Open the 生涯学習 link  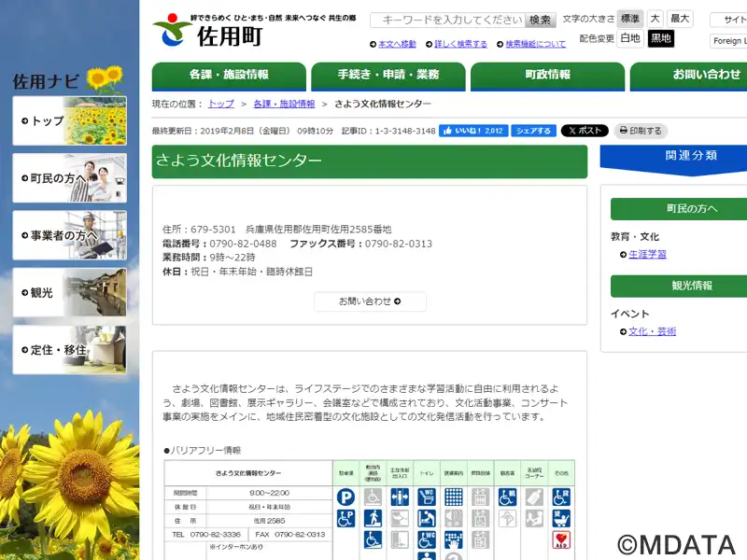point(647,254)
